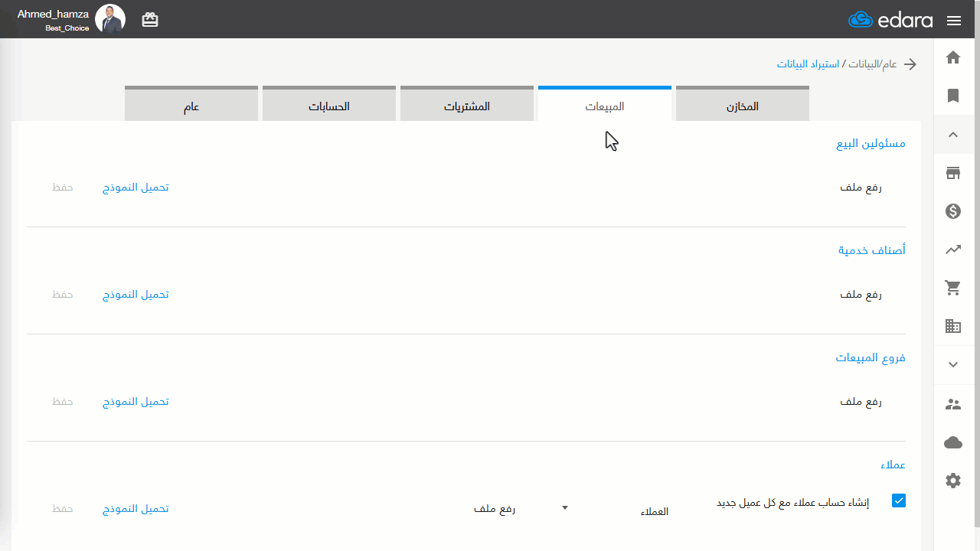Open the shopping cart icon in sidebar

tap(953, 288)
